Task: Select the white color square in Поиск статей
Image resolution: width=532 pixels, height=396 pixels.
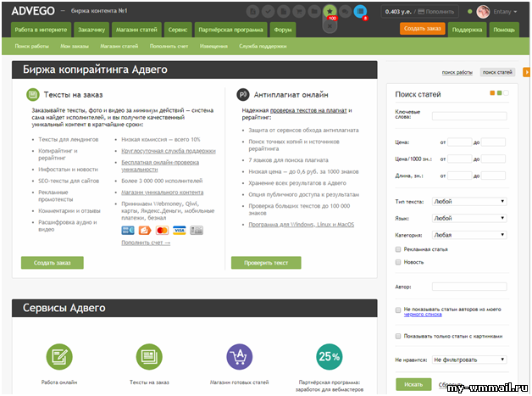Action: click(x=507, y=93)
